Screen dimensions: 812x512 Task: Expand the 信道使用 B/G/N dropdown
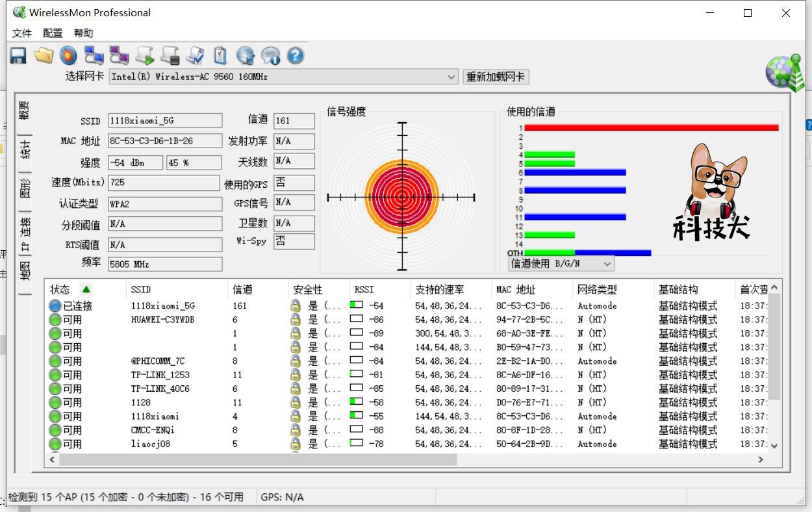coord(606,263)
